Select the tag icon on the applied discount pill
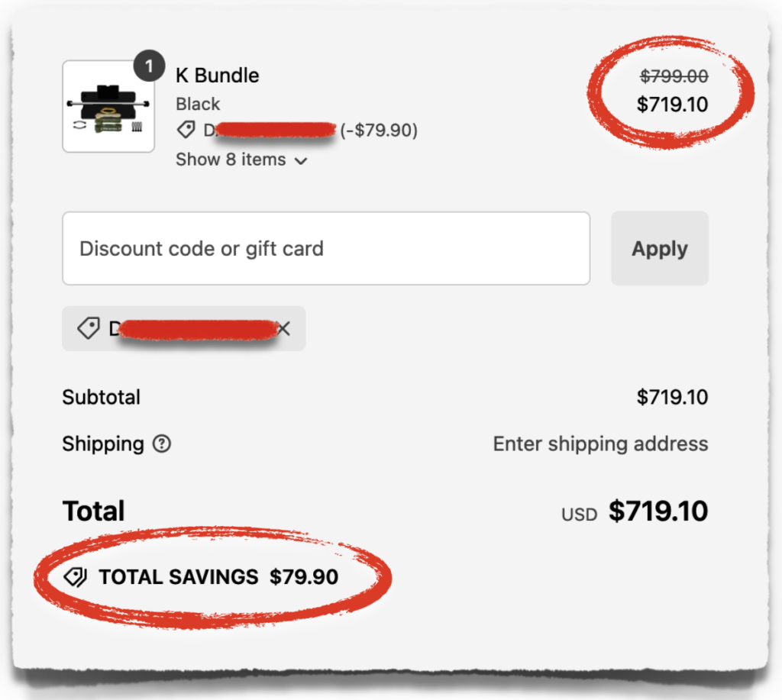Screen dimensions: 782x700 point(88,327)
